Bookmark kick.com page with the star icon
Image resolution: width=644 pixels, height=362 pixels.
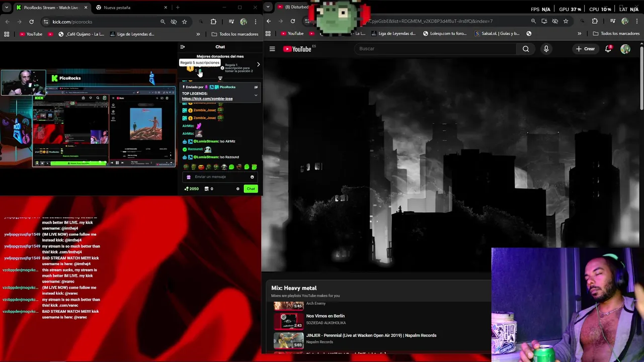point(185,22)
